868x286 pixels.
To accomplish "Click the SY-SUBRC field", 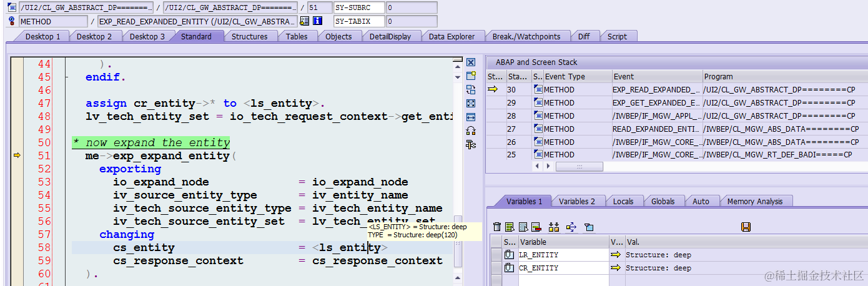I will [x=358, y=8].
